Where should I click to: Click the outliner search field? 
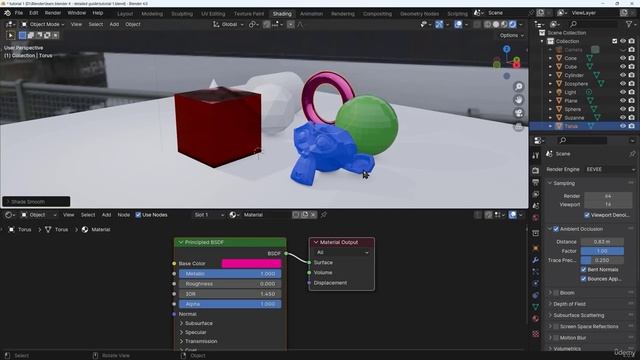click(x=592, y=24)
